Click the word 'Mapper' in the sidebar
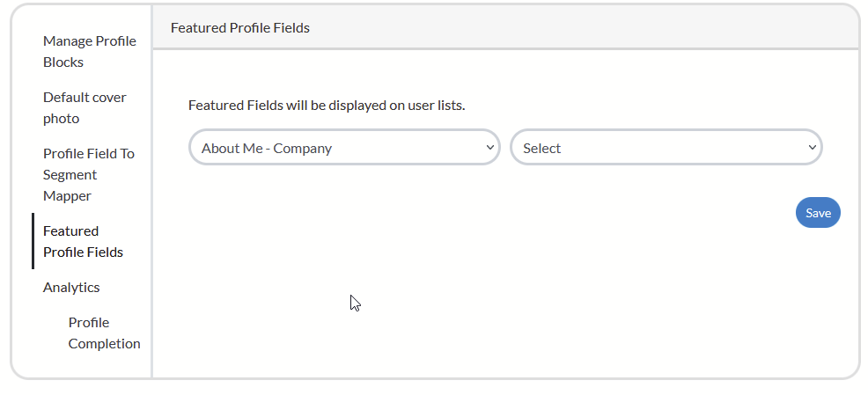 [x=67, y=195]
